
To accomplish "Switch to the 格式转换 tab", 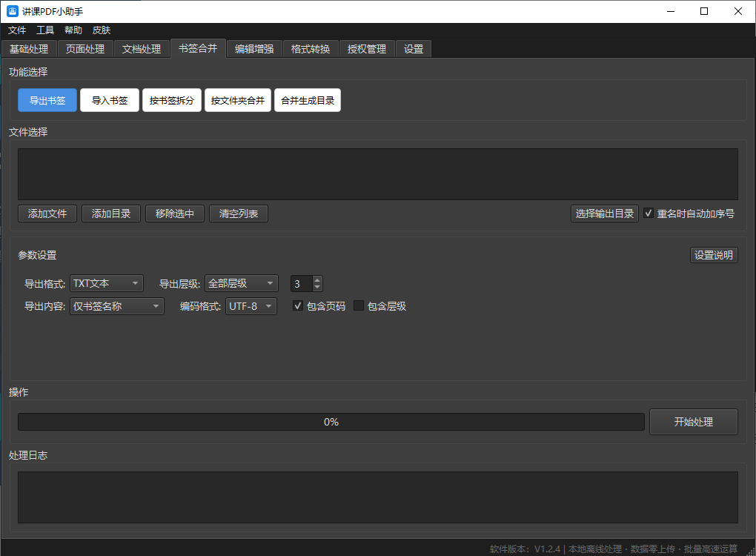I will pos(311,49).
